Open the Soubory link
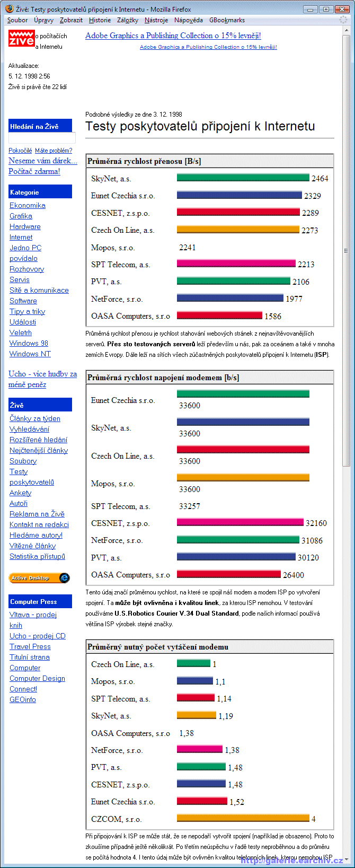 pos(23,461)
